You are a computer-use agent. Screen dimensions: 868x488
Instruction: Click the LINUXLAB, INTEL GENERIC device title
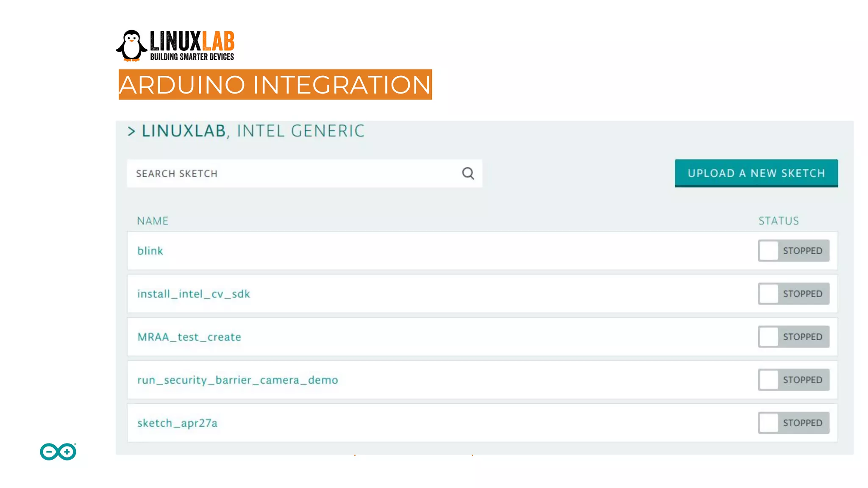point(253,131)
